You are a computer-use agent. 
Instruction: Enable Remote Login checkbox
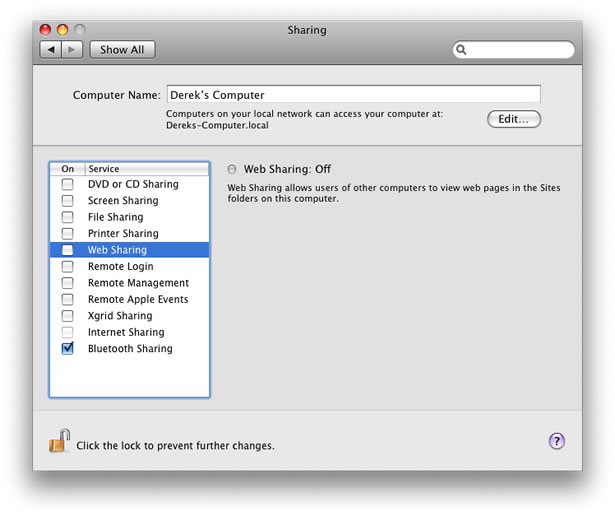pyautogui.click(x=67, y=266)
